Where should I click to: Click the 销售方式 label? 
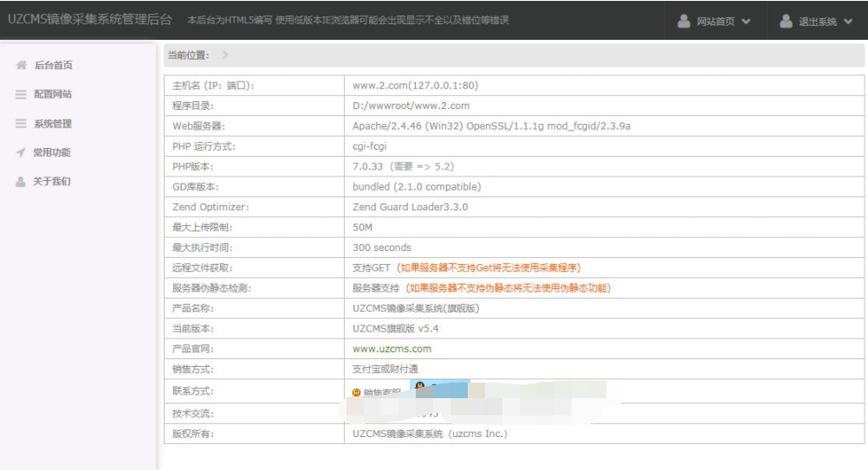(x=193, y=369)
